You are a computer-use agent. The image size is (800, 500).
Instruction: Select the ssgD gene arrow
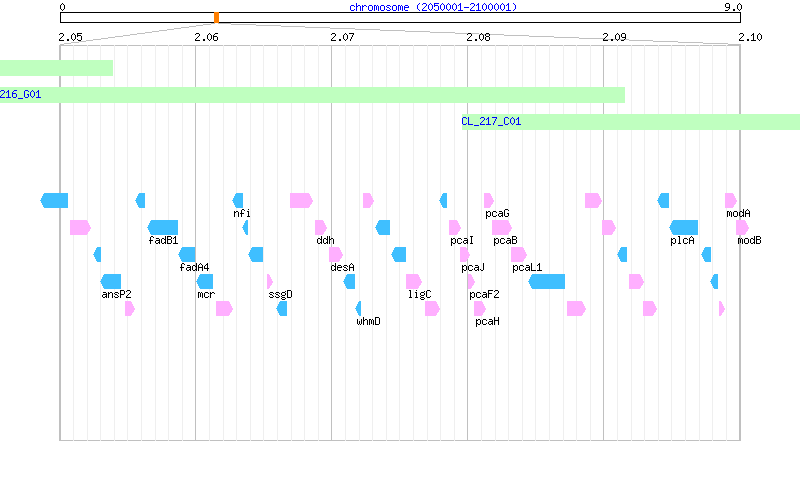pyautogui.click(x=270, y=282)
